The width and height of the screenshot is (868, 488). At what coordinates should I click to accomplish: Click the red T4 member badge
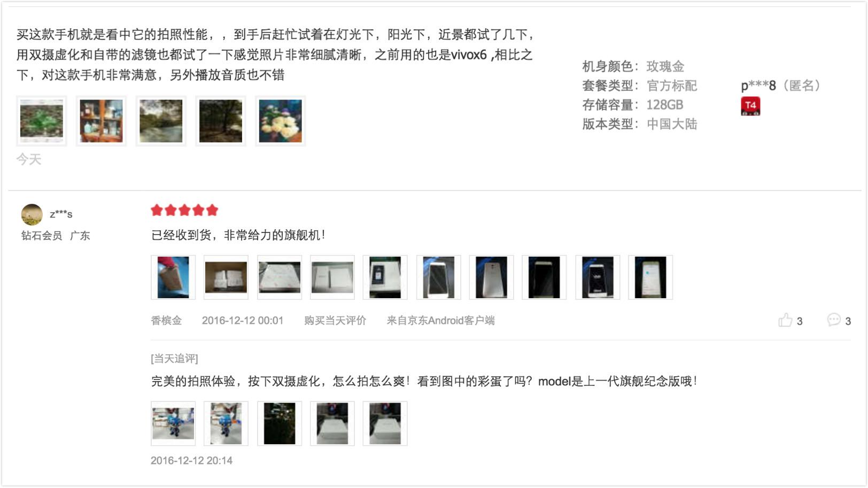[x=750, y=106]
